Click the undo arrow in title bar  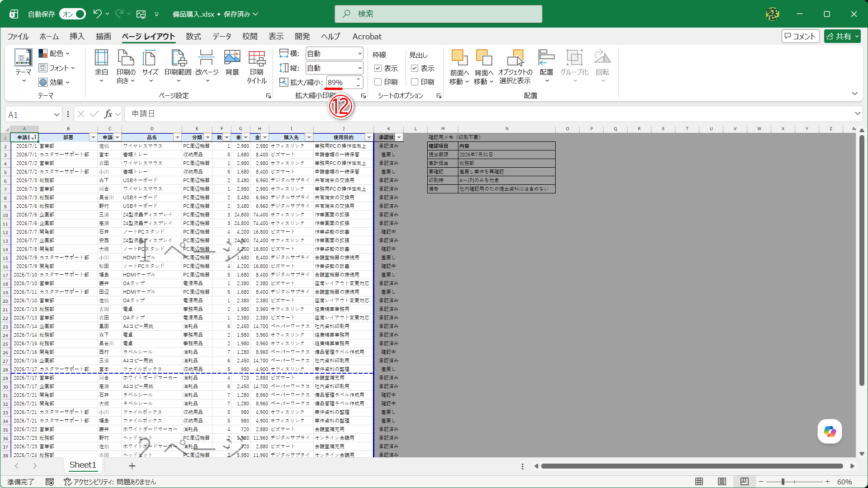97,14
